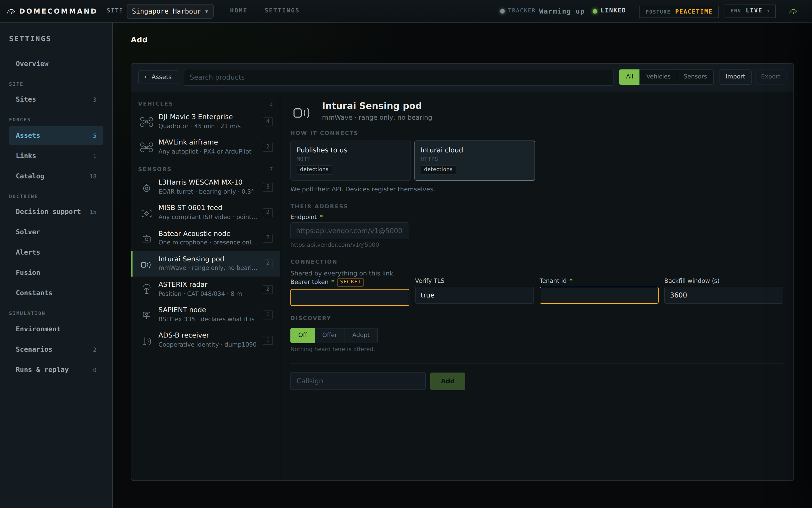The height and width of the screenshot is (508, 812).
Task: Select the SAPIENT node row
Action: (x=206, y=314)
